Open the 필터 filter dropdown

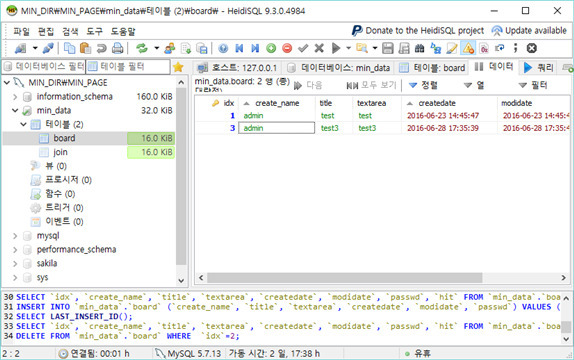click(x=533, y=86)
